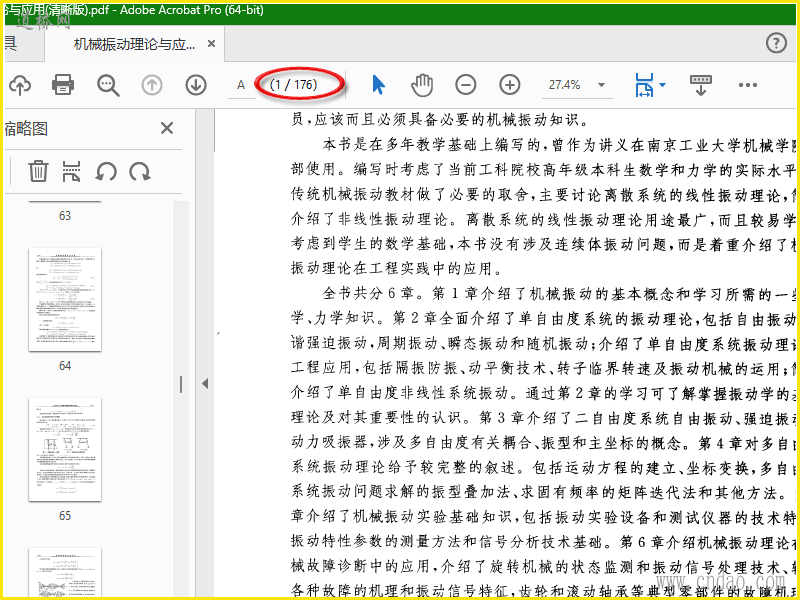
Task: Open the find text magnifier tool
Action: pos(108,85)
